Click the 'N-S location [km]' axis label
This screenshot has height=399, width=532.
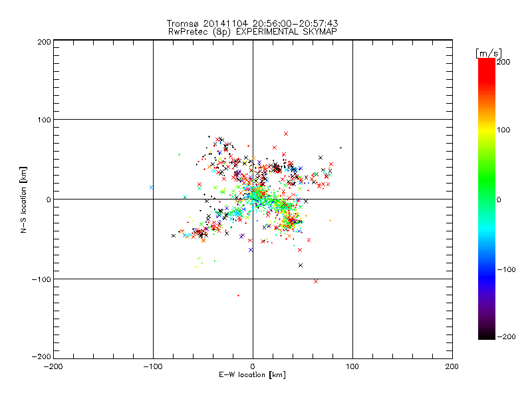(23, 199)
